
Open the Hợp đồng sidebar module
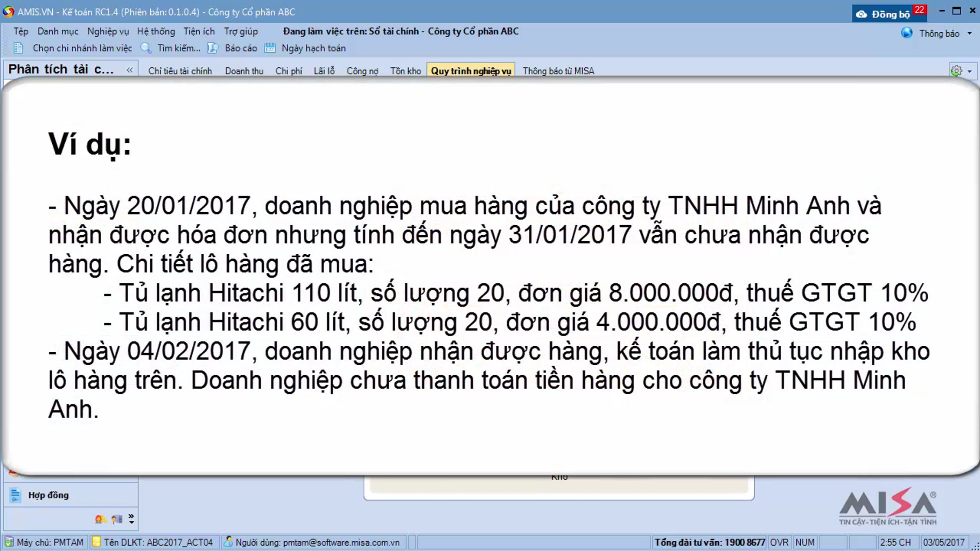[x=70, y=495]
